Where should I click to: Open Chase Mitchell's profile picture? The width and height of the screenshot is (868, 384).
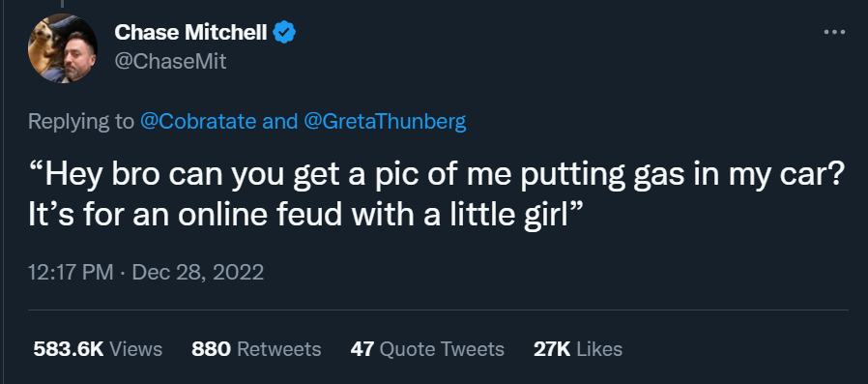63,48
